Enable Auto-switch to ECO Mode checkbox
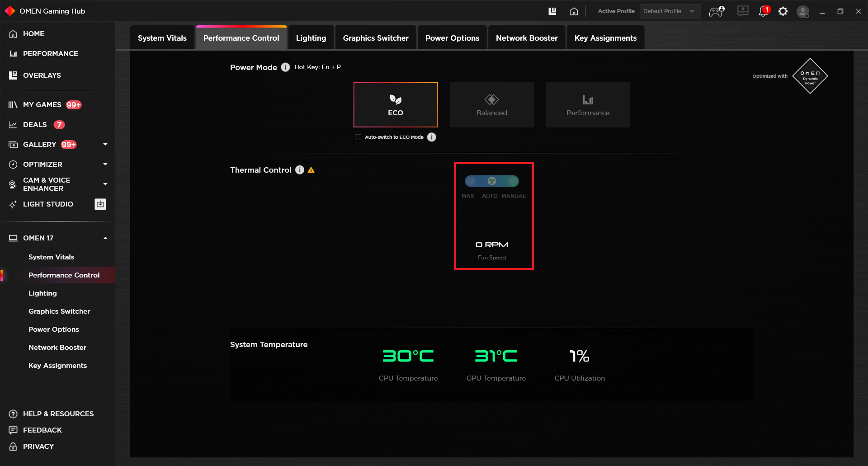The width and height of the screenshot is (868, 466). point(358,137)
